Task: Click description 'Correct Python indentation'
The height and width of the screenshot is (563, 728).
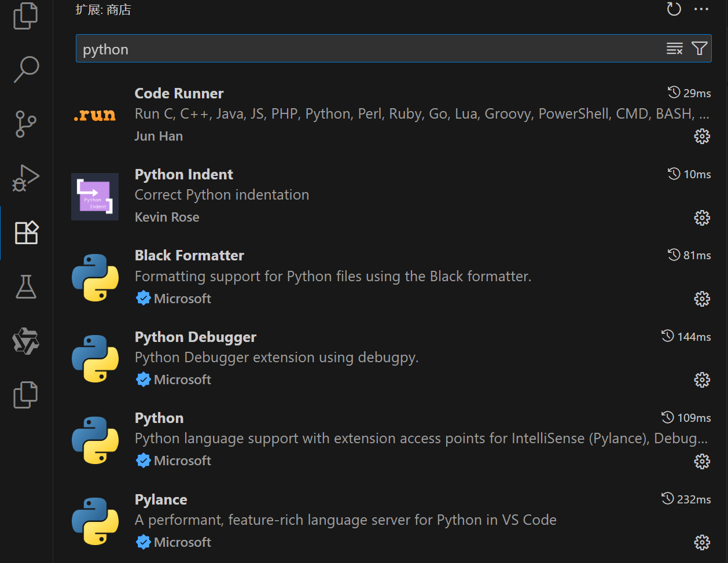Action: click(x=222, y=195)
